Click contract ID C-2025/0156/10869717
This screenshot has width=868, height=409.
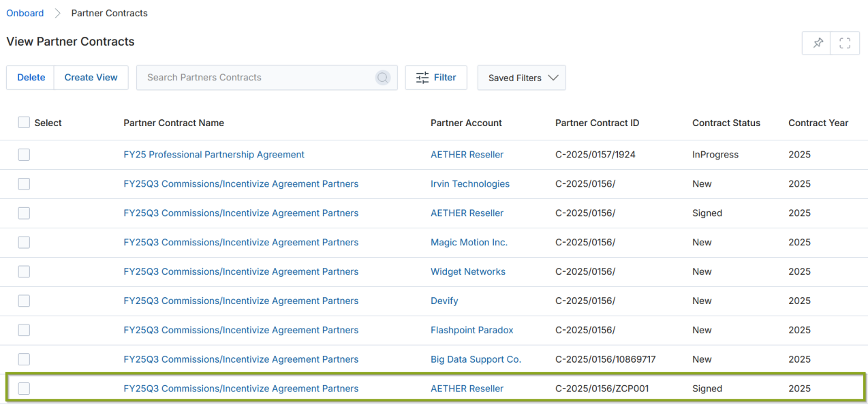[606, 360]
